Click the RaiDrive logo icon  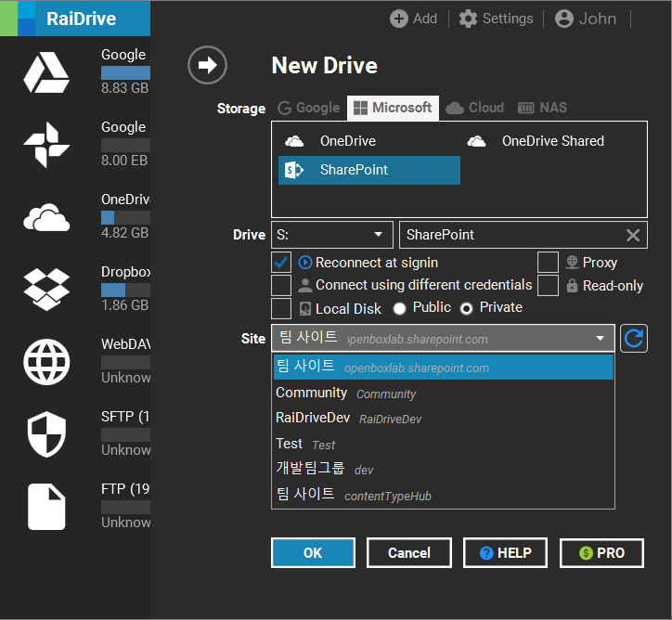click(18, 19)
